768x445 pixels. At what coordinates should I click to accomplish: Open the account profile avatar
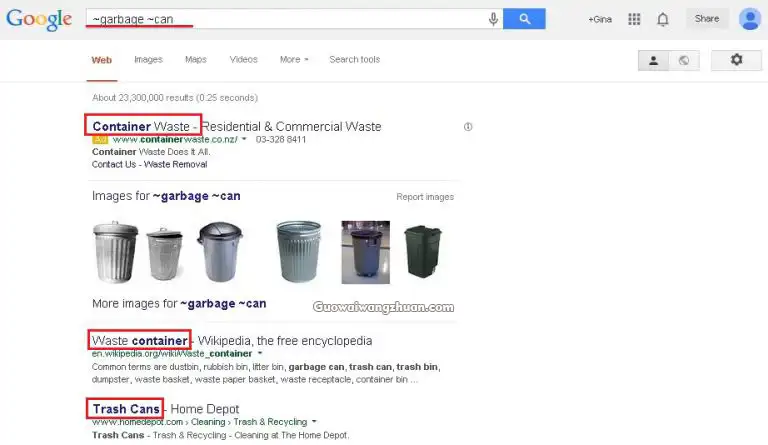click(750, 19)
